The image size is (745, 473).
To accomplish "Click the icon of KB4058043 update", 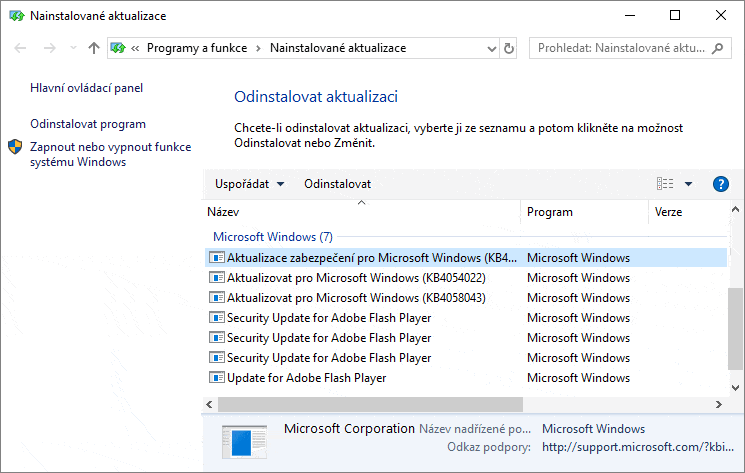I will [x=217, y=297].
